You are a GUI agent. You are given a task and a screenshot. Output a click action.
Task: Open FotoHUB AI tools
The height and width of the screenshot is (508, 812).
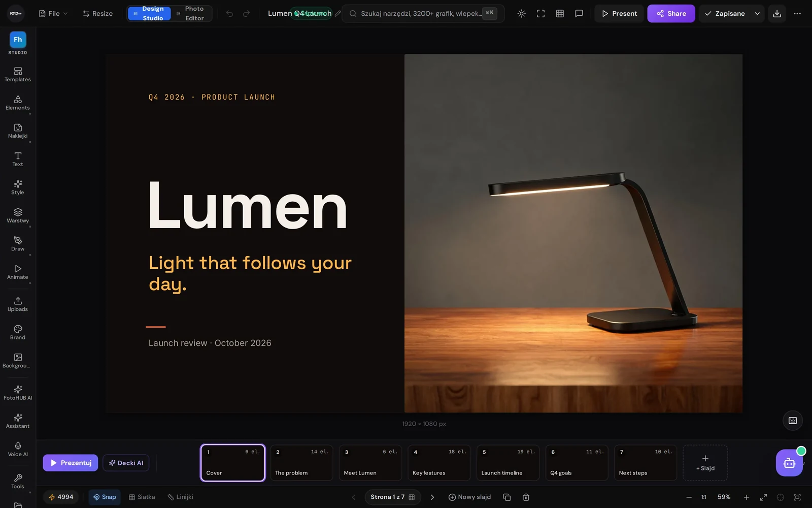[18, 393]
